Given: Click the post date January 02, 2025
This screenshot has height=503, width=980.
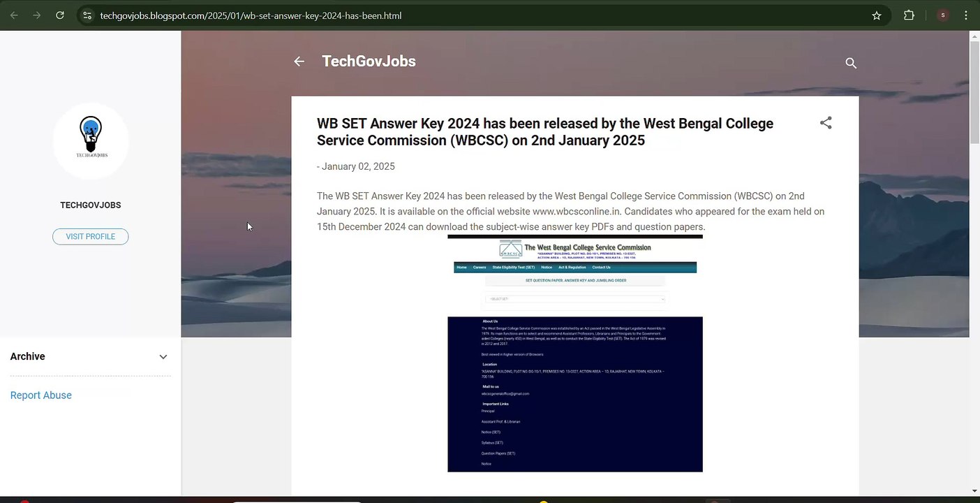Looking at the screenshot, I should click(x=358, y=166).
